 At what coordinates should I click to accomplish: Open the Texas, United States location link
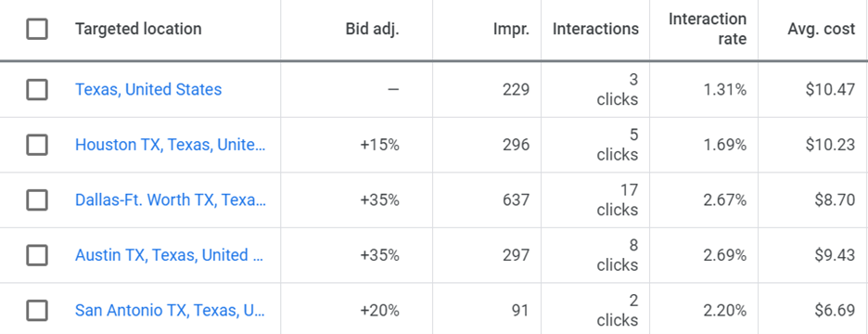(x=148, y=89)
